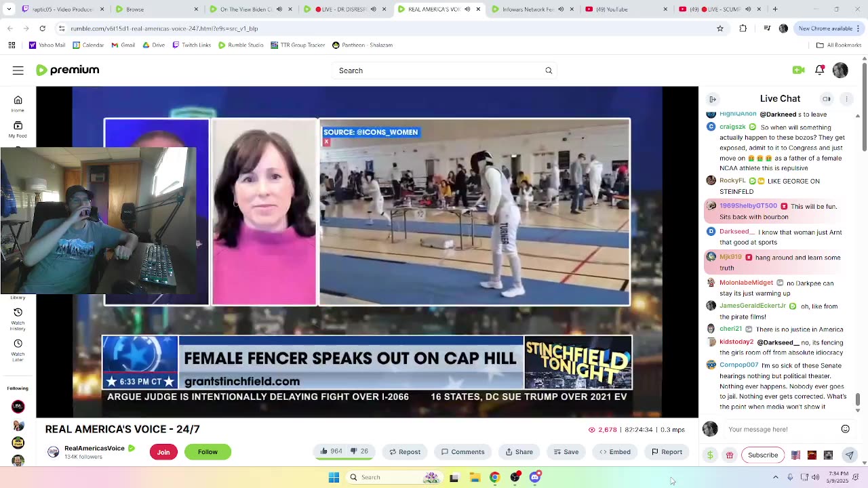Switch to the Browse tab
The image size is (868, 488).
(x=156, y=9)
